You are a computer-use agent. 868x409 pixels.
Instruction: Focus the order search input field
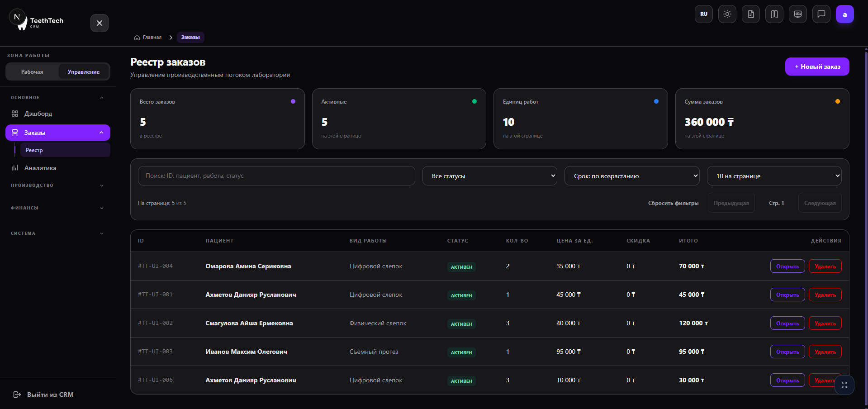tap(276, 176)
